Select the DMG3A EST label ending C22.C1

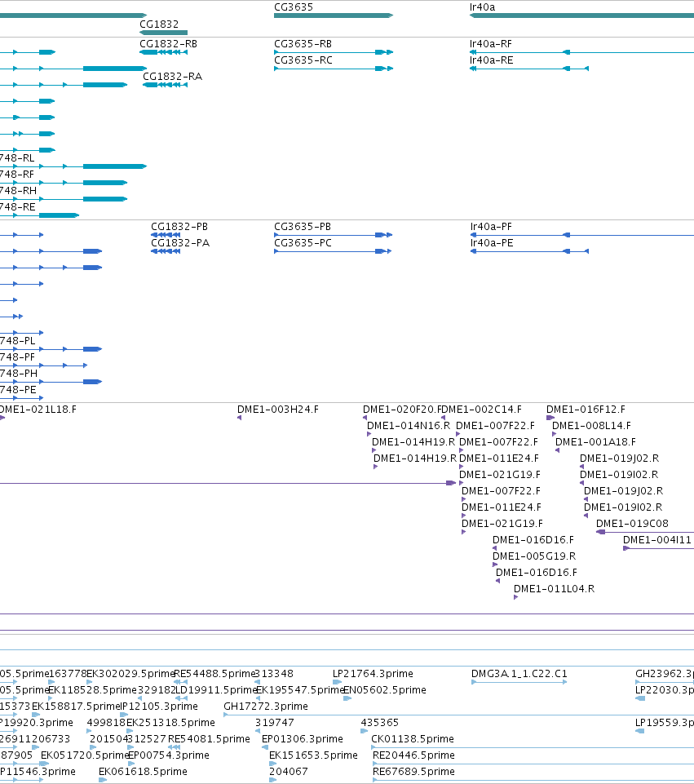pos(519,674)
